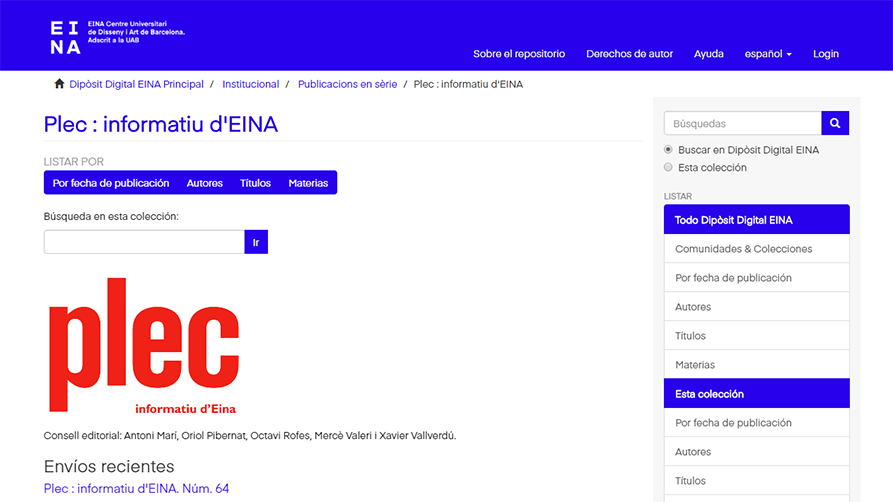This screenshot has width=893, height=502.
Task: Sidebar: Materias under Todo Dipòsit Digital EINA
Action: (x=756, y=365)
